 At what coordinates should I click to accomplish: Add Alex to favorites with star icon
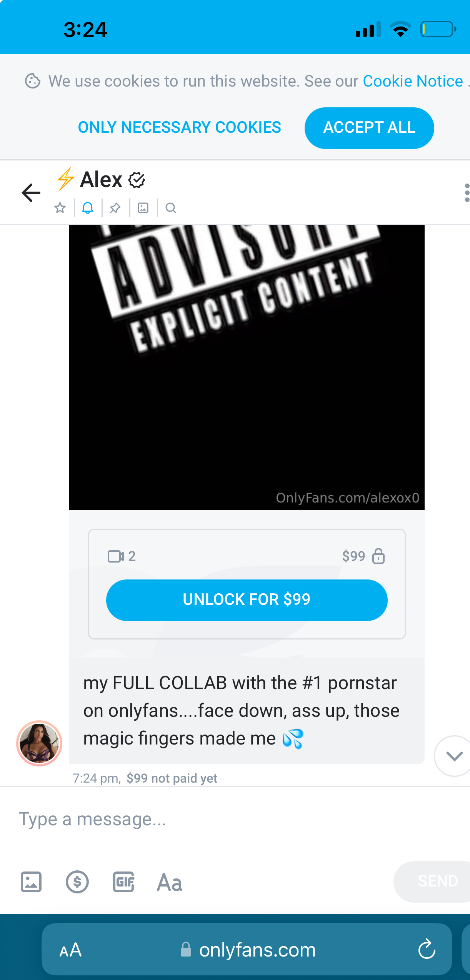(60, 208)
